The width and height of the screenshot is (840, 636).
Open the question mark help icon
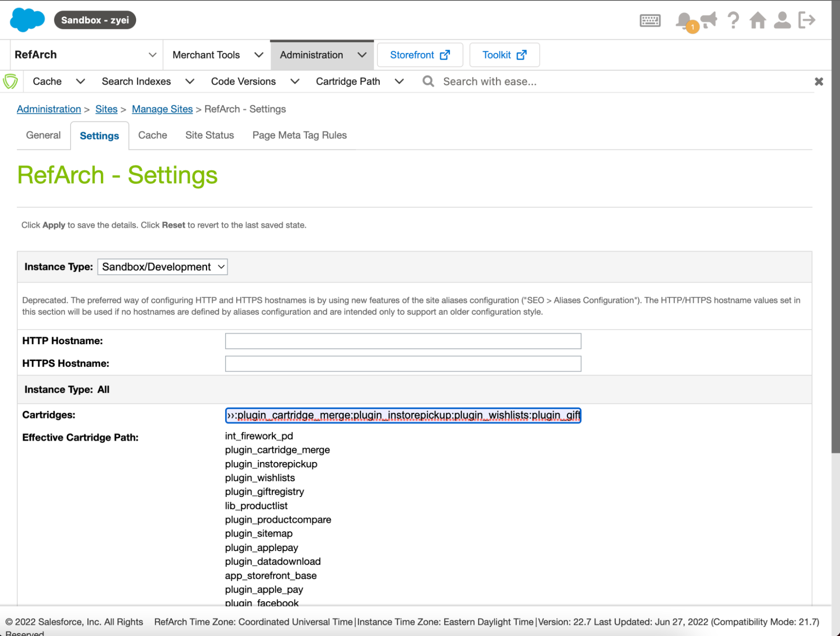tap(733, 20)
